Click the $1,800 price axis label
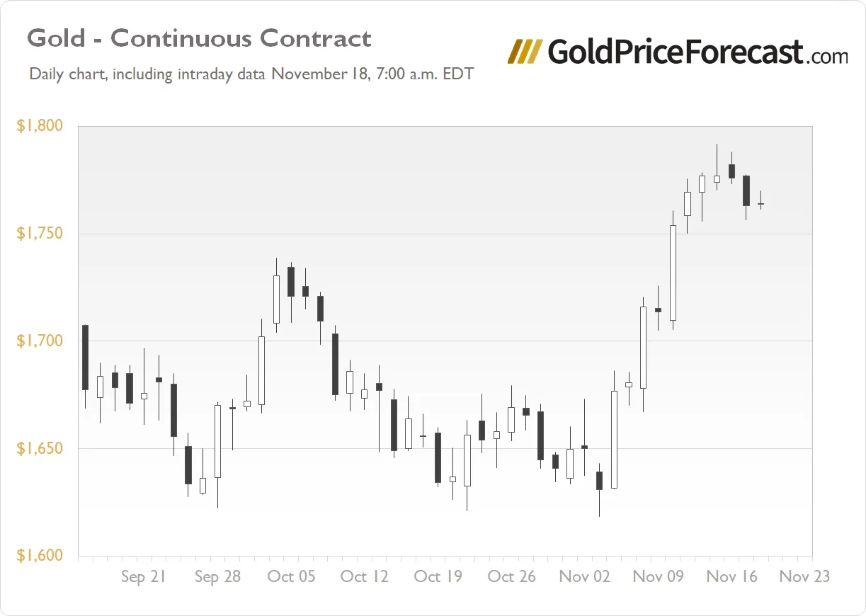866x616 pixels. coord(40,126)
